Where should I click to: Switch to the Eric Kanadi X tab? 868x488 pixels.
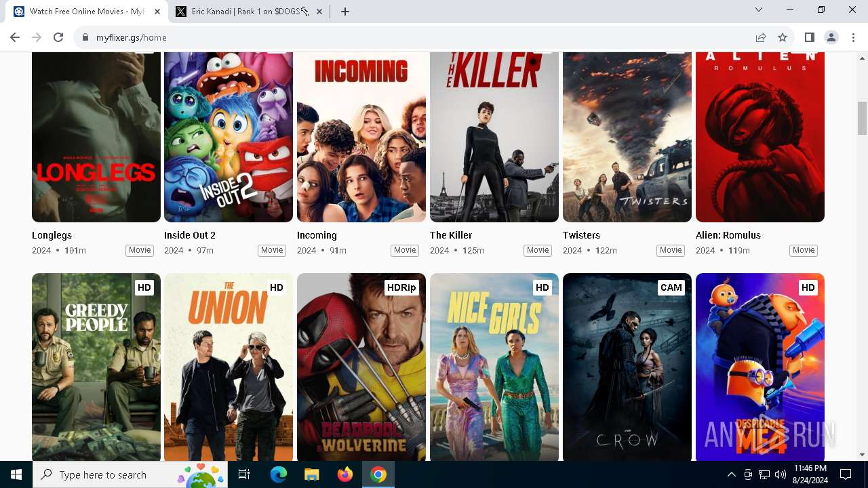coord(250,12)
